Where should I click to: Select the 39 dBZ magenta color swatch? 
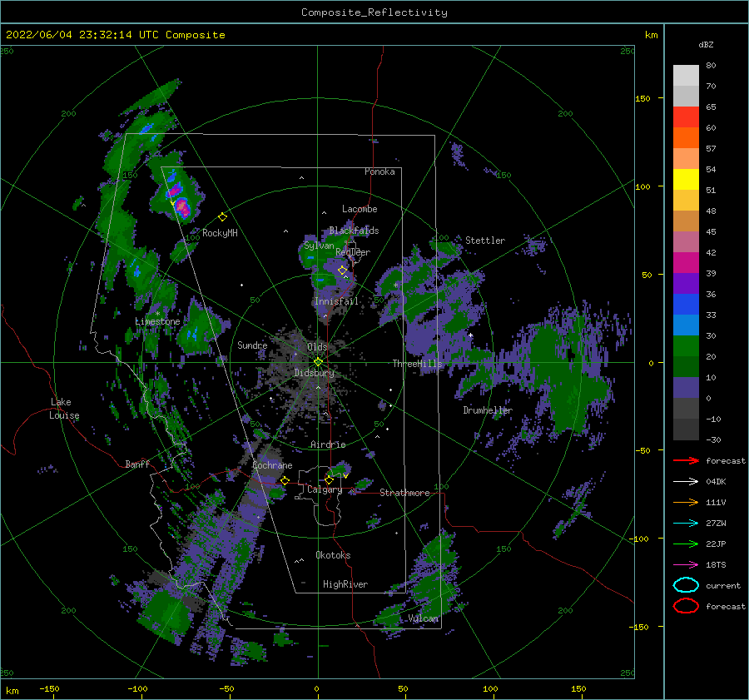click(686, 262)
